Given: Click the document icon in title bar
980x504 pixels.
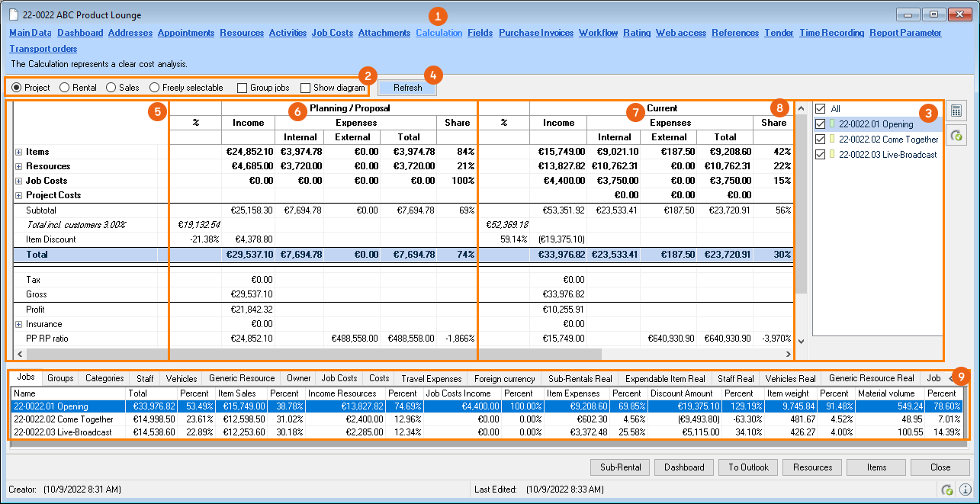Looking at the screenshot, I should click(14, 14).
